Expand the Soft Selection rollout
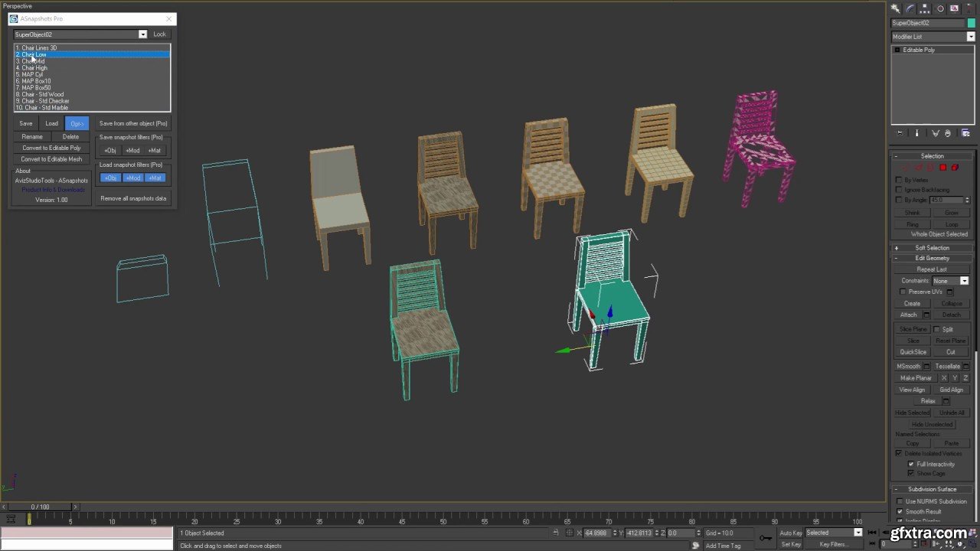The image size is (980, 551). 932,248
